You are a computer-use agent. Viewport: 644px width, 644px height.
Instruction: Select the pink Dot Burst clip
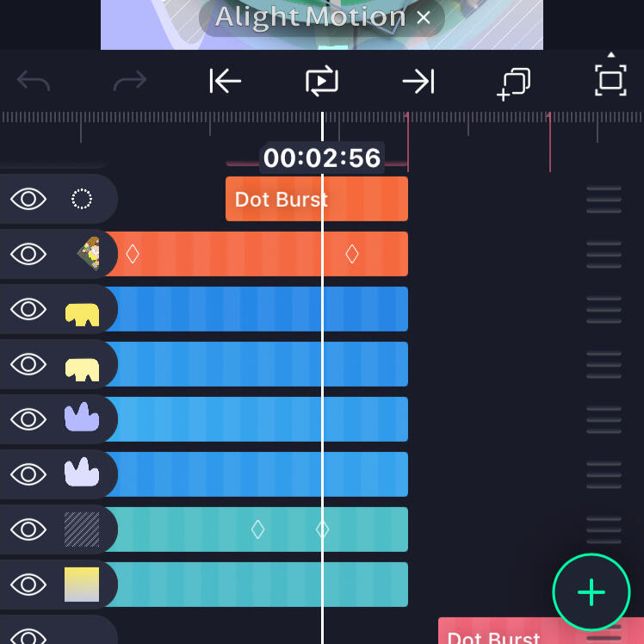[x=541, y=631]
